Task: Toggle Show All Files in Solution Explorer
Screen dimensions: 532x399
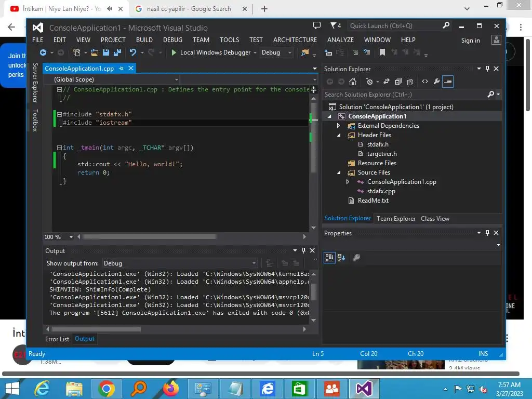Action: 409,82
